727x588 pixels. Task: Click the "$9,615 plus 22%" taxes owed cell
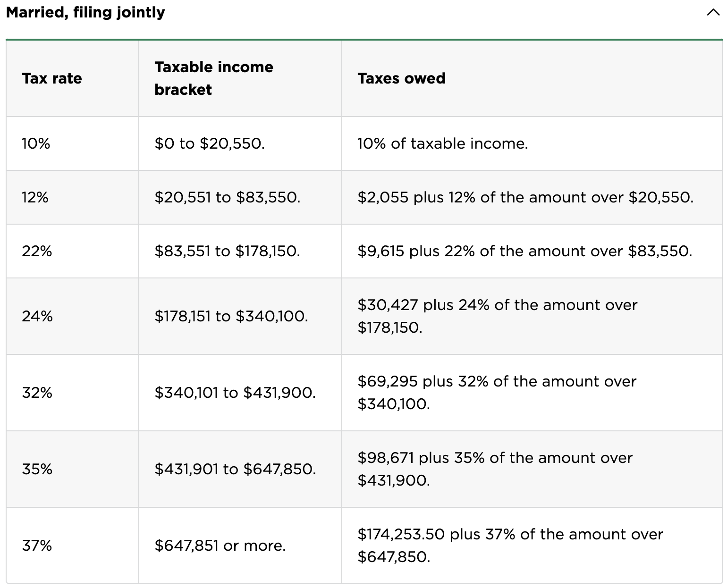point(524,251)
